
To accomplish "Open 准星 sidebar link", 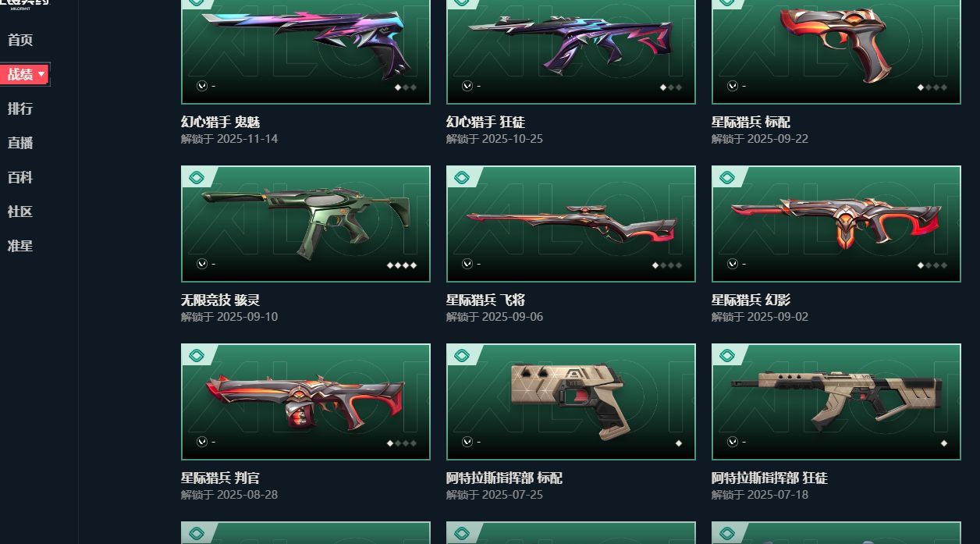I will tap(20, 246).
